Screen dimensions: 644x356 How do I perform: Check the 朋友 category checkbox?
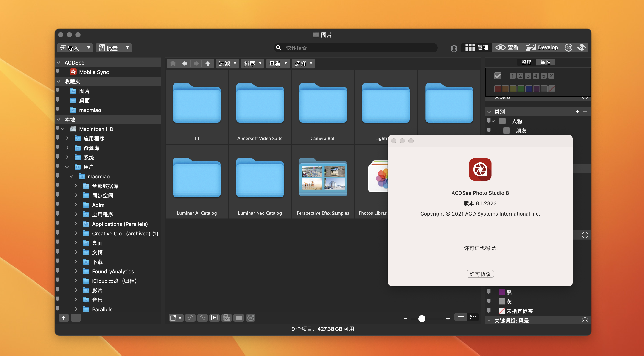point(507,131)
